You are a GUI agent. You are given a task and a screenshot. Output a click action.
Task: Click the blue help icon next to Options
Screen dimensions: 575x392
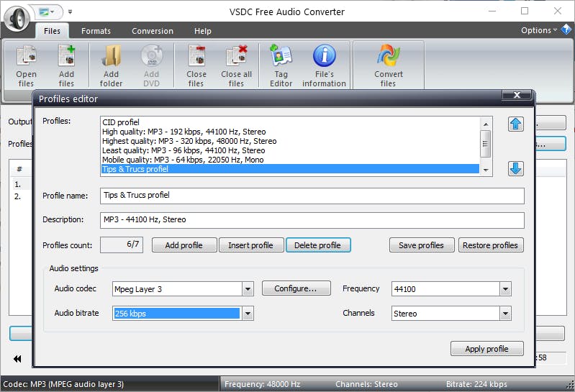click(x=566, y=29)
